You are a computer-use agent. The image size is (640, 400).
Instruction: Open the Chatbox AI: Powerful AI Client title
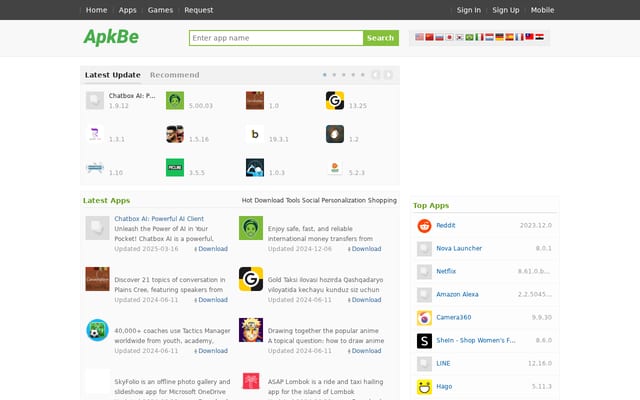pos(159,218)
